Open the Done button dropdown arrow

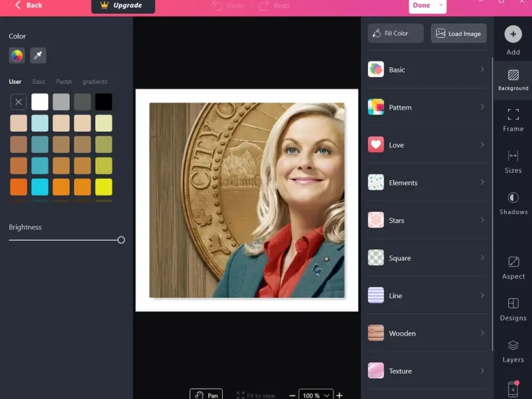(441, 5)
